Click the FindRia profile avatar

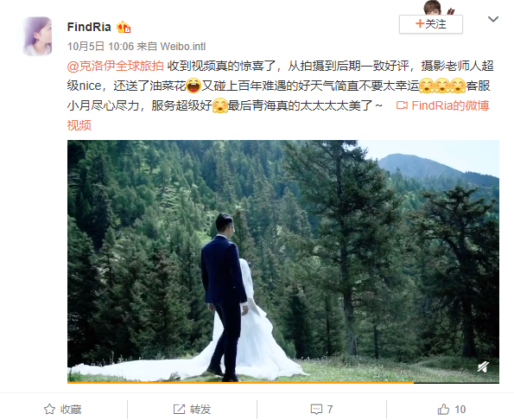point(37,36)
